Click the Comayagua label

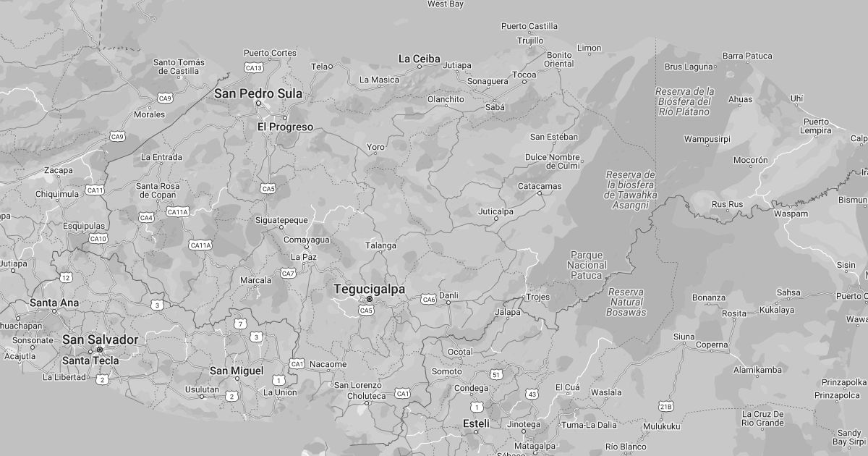[x=306, y=240]
